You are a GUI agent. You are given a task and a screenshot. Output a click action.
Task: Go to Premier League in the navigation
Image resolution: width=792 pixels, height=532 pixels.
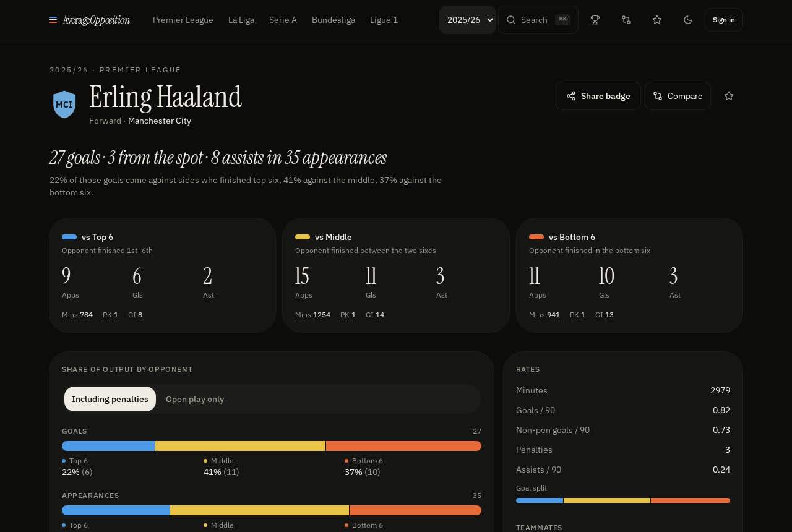click(183, 20)
